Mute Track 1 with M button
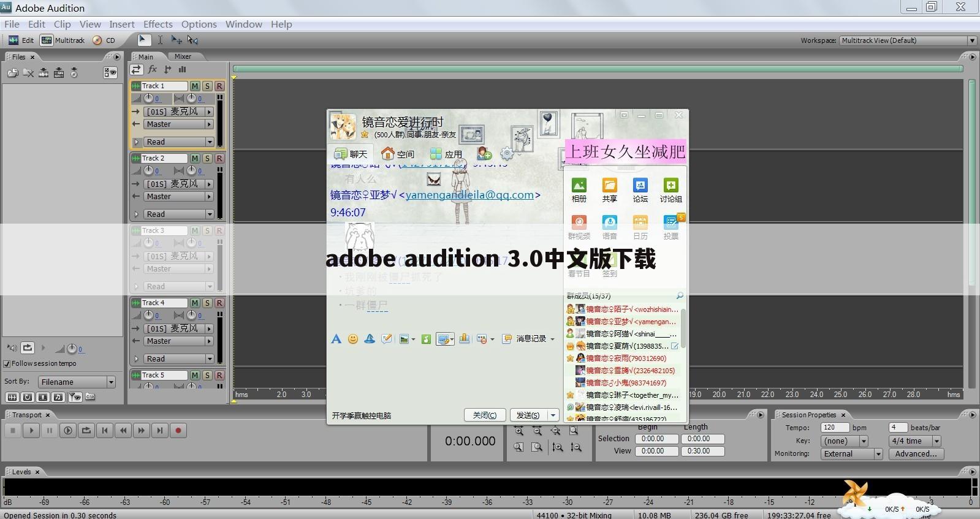Screen dimensions: 980x519 pos(195,86)
